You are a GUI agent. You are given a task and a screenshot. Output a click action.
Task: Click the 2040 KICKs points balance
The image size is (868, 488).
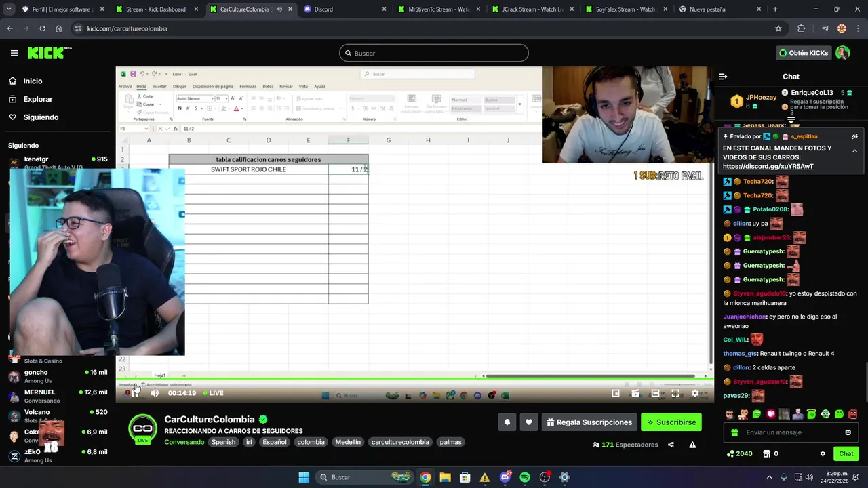(739, 453)
